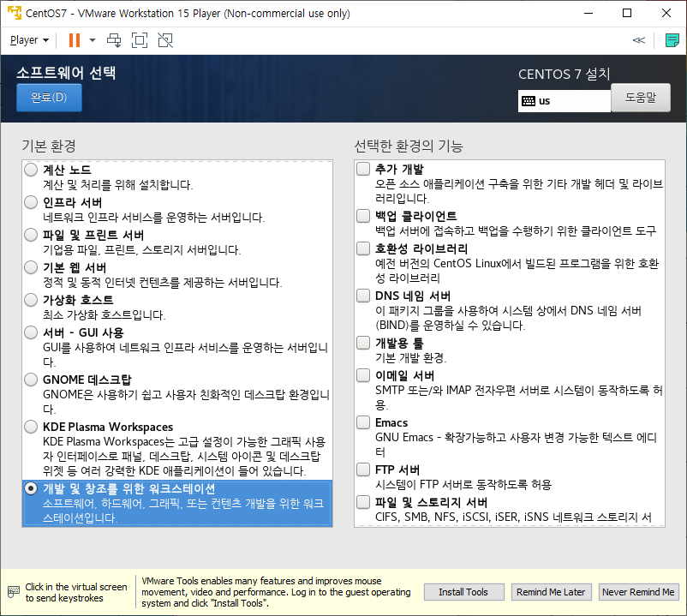Image resolution: width=687 pixels, height=616 pixels.
Task: Open the VMware message log note icon
Action: click(672, 40)
